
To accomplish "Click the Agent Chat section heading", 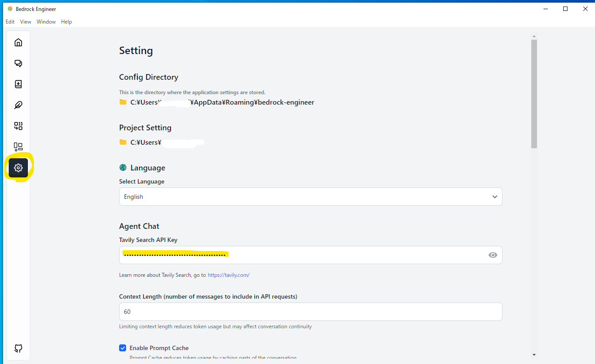I will coord(139,226).
